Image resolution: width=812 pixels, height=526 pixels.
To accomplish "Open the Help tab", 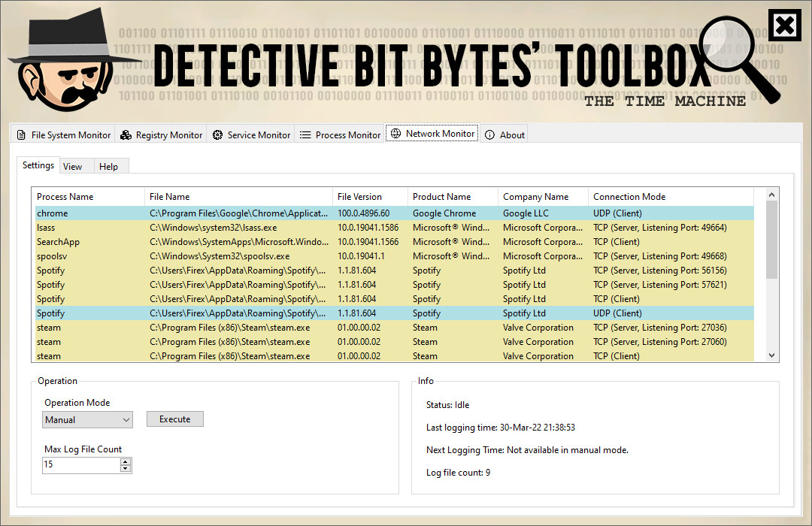I will [108, 166].
